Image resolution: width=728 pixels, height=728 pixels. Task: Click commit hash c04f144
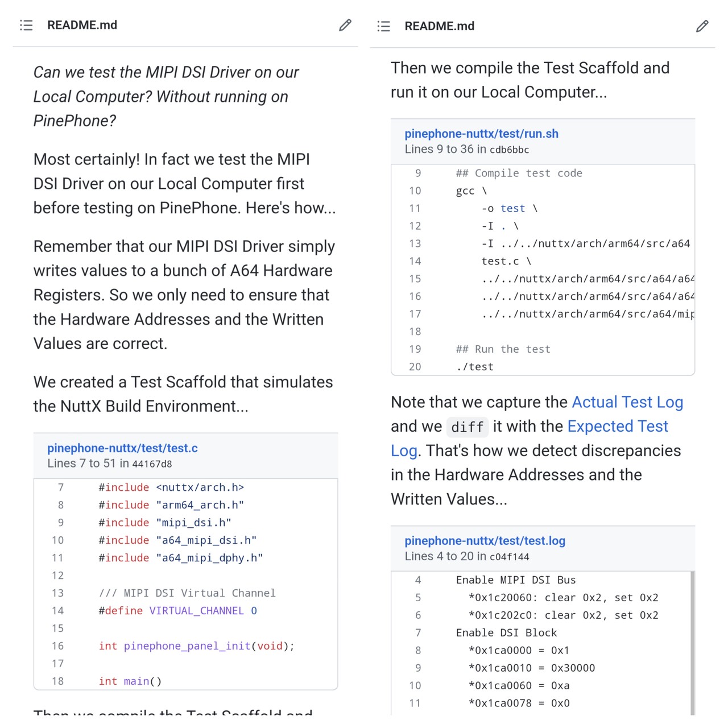509,557
